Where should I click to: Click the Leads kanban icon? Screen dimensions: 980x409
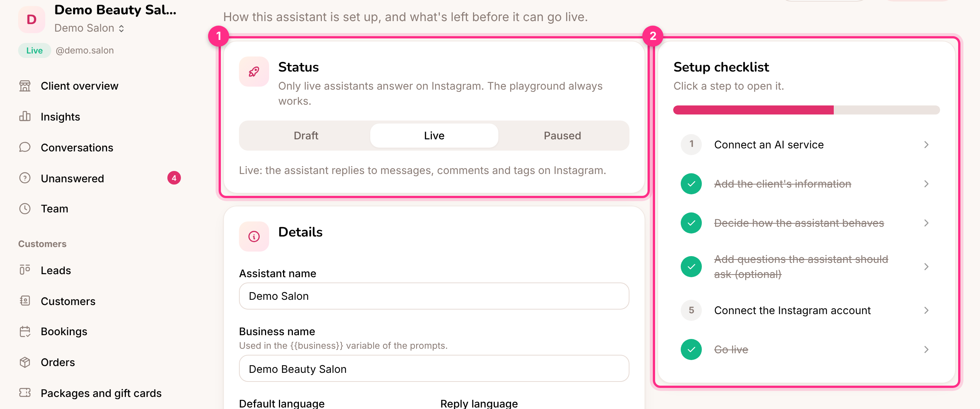(x=25, y=270)
